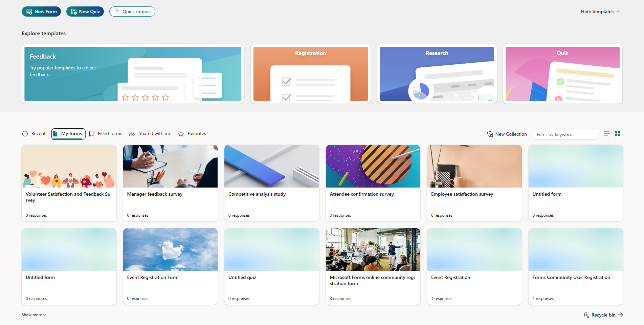Click the New Collection icon
The height and width of the screenshot is (325, 644).
[490, 134]
